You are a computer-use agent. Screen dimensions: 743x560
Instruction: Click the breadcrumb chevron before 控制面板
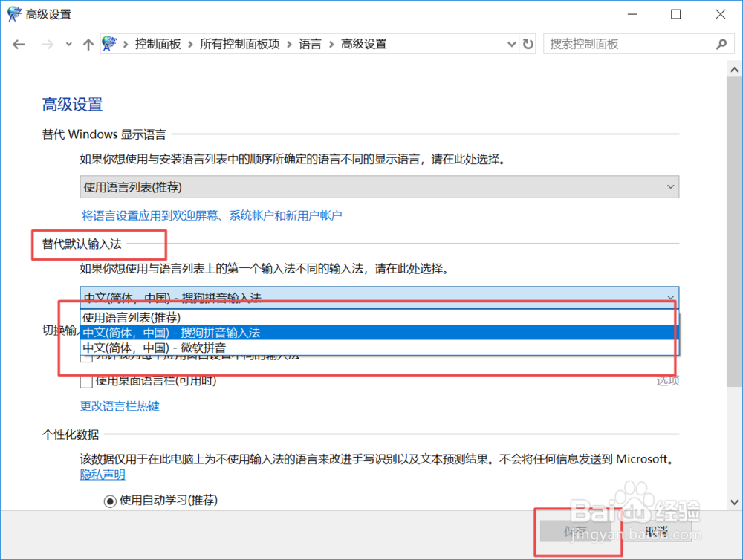click(126, 44)
